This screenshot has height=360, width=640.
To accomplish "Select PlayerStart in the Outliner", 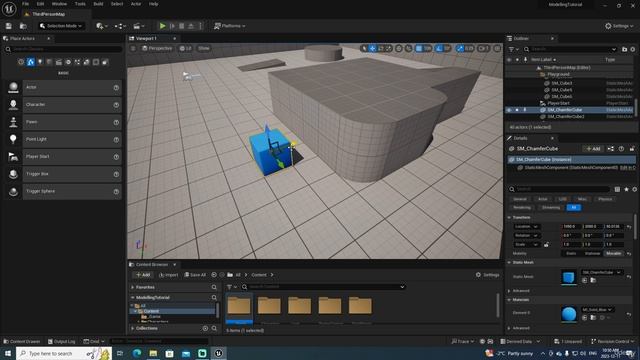I will [x=559, y=103].
